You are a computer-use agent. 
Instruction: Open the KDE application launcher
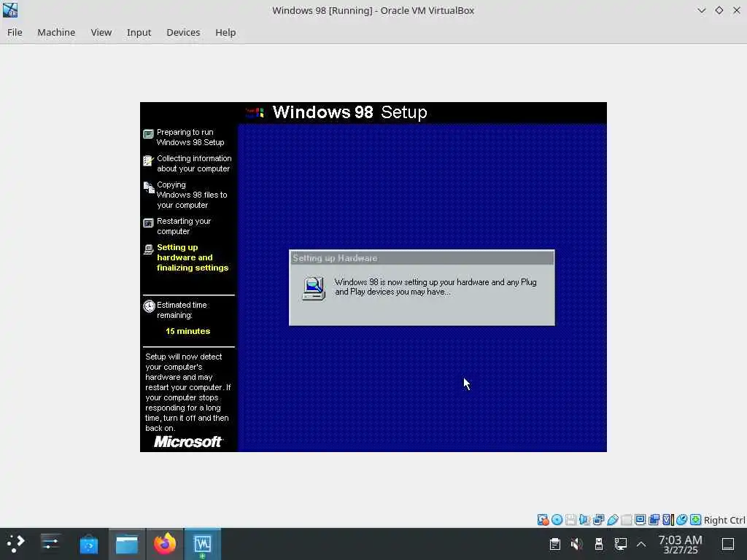click(16, 543)
